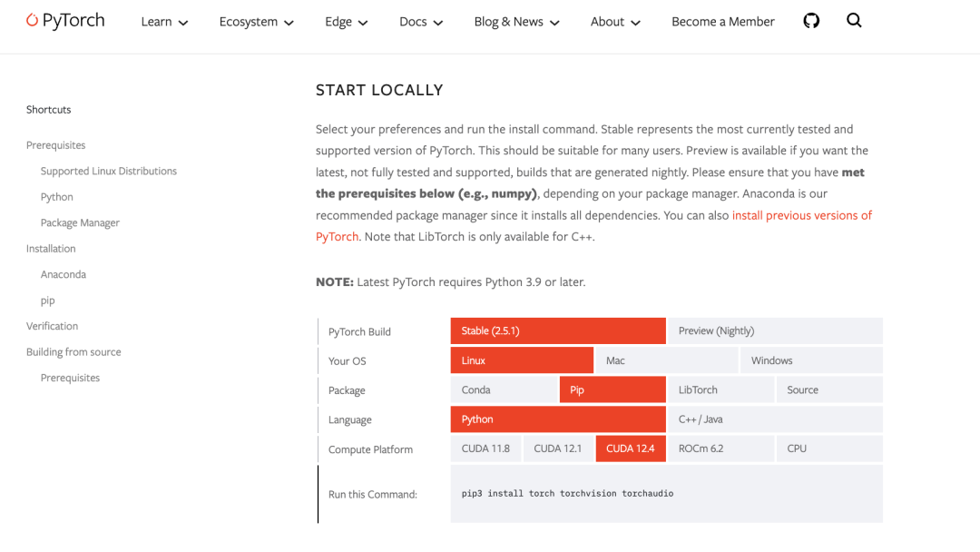Select the CUDA 11.8 compute platform

[485, 448]
